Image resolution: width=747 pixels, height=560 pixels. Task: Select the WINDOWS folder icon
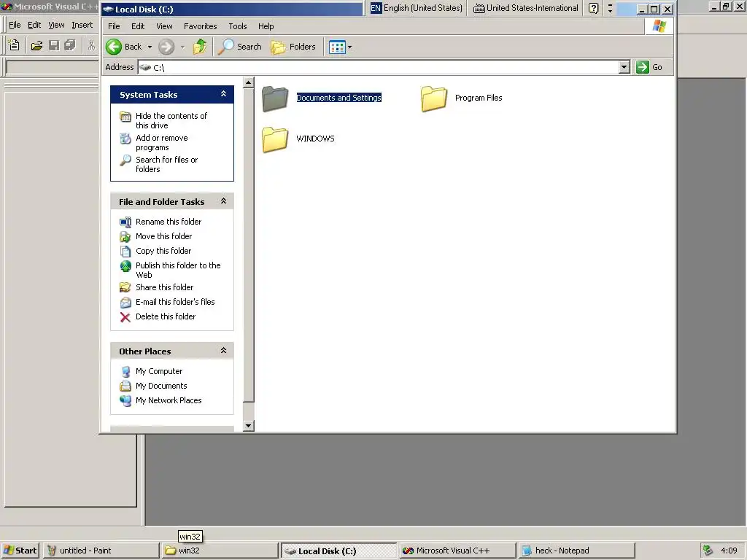click(x=275, y=139)
